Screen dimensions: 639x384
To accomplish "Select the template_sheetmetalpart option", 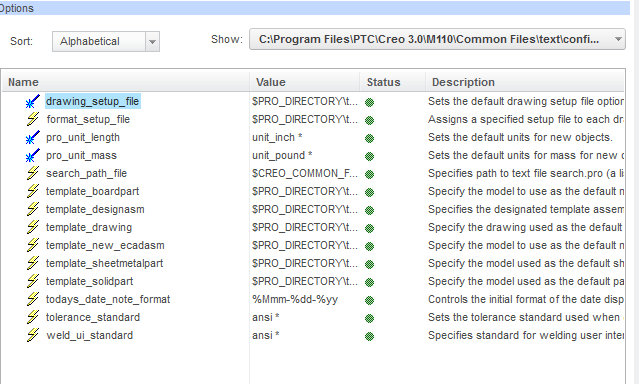I will [104, 263].
